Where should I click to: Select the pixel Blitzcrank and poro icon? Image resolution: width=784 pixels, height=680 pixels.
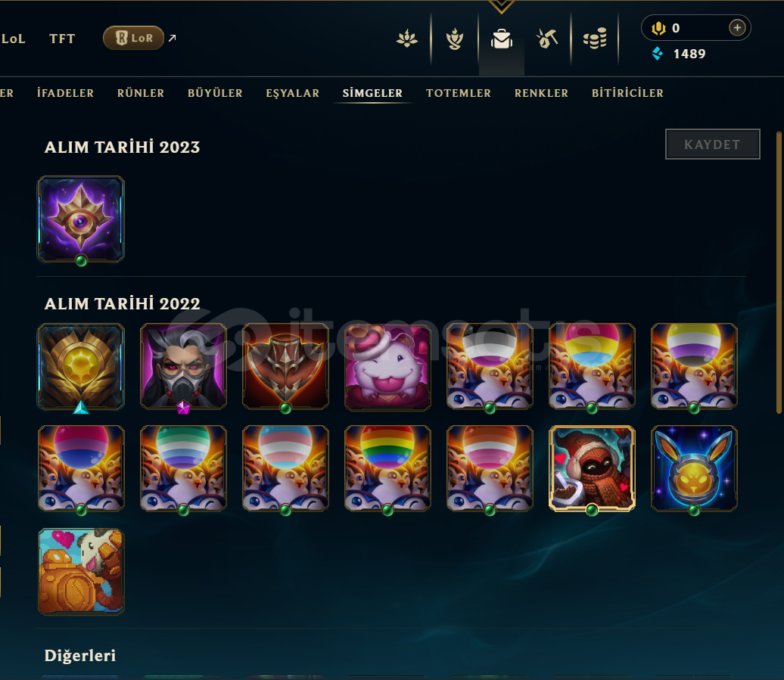coord(81,571)
